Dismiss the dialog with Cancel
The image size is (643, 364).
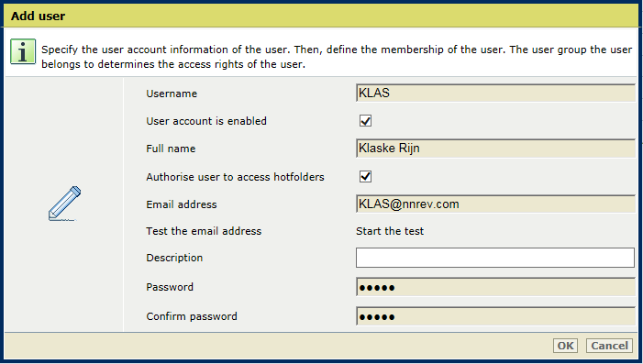[609, 346]
